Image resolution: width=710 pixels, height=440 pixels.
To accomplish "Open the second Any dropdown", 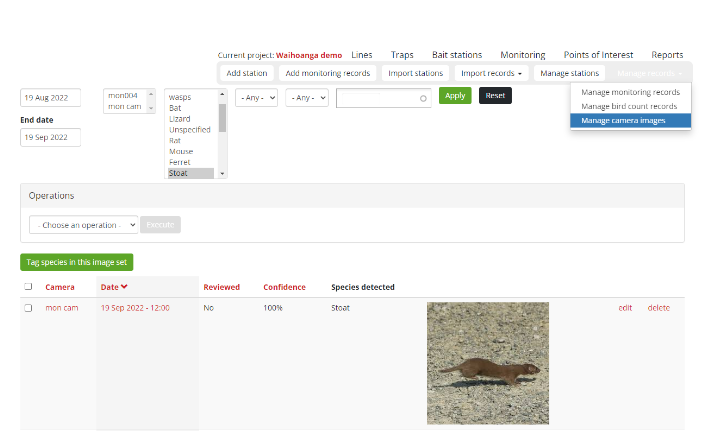I will pyautogui.click(x=307, y=98).
